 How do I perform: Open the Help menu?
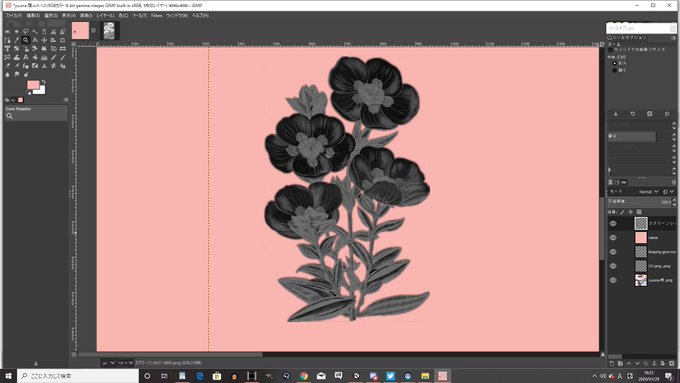(x=200, y=15)
